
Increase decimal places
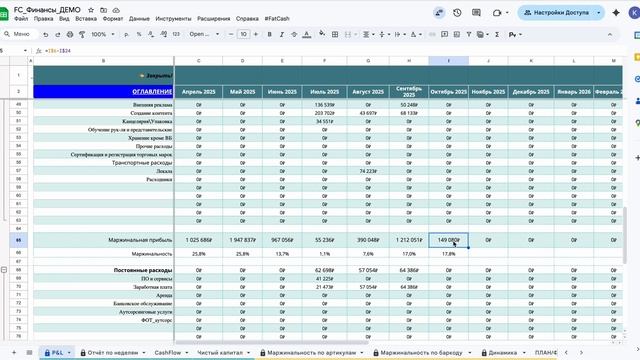163,35
